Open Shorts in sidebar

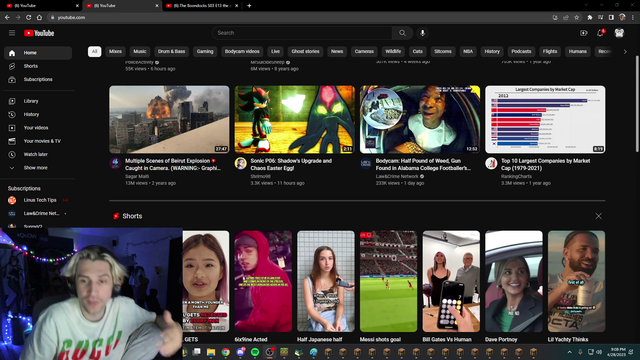[x=38, y=66]
